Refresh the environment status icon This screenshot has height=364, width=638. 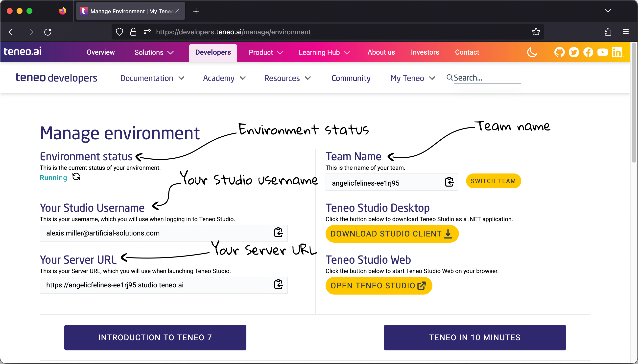pos(76,177)
